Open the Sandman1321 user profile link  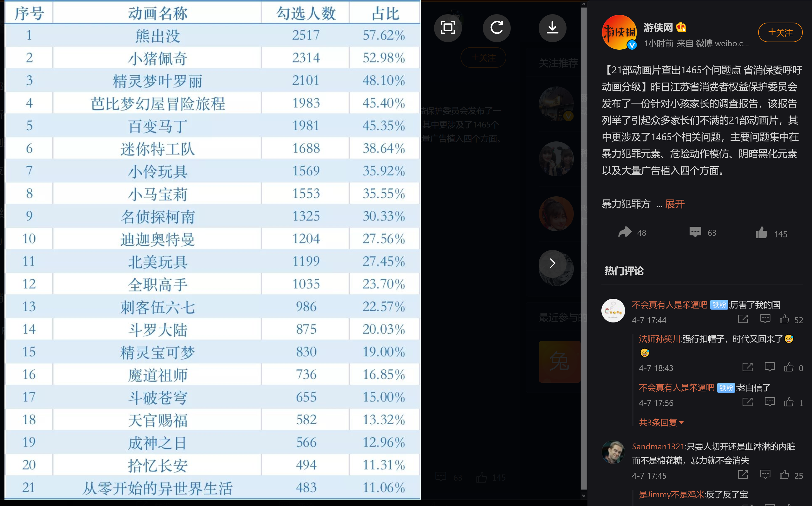coord(658,446)
